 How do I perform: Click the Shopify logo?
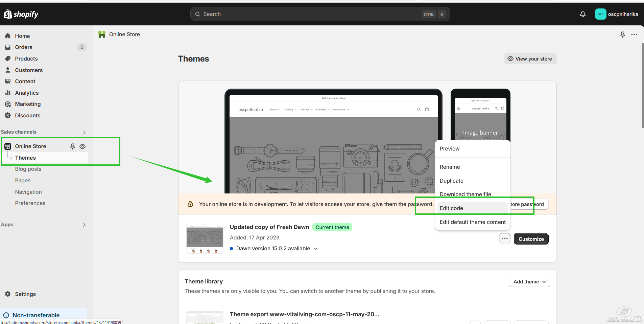[x=21, y=14]
